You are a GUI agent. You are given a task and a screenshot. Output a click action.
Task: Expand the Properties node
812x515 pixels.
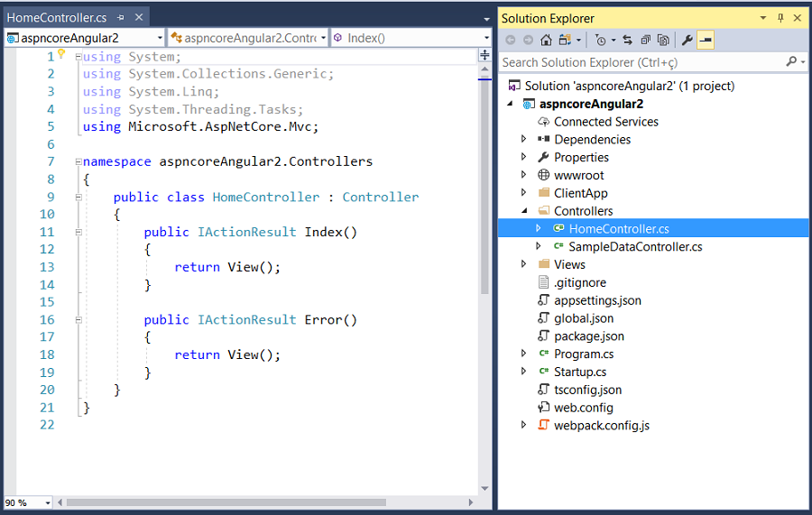[523, 156]
